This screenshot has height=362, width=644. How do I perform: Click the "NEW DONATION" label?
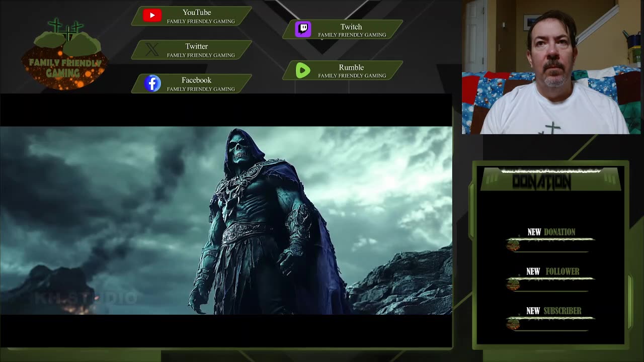coord(551,232)
